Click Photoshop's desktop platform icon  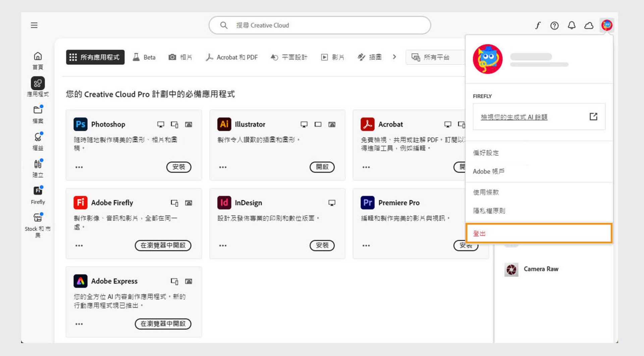[161, 124]
